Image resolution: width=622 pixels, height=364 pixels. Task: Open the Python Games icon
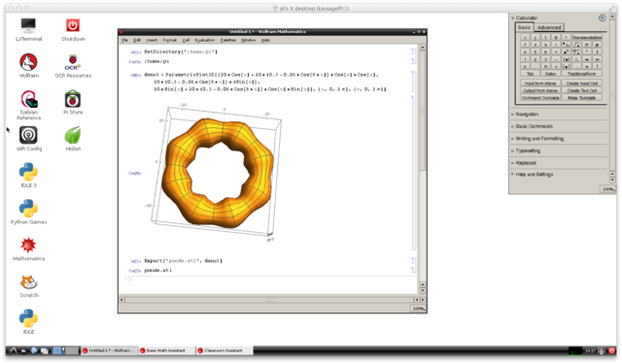pyautogui.click(x=28, y=212)
